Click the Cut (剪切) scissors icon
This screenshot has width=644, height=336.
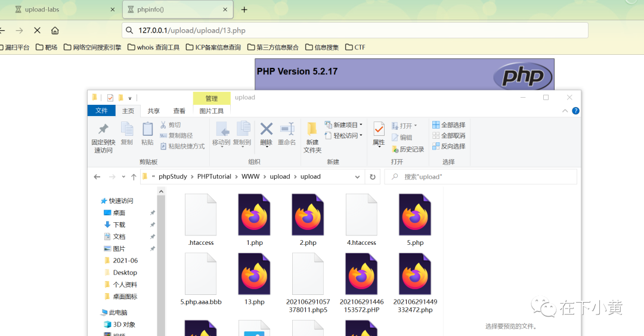[163, 125]
